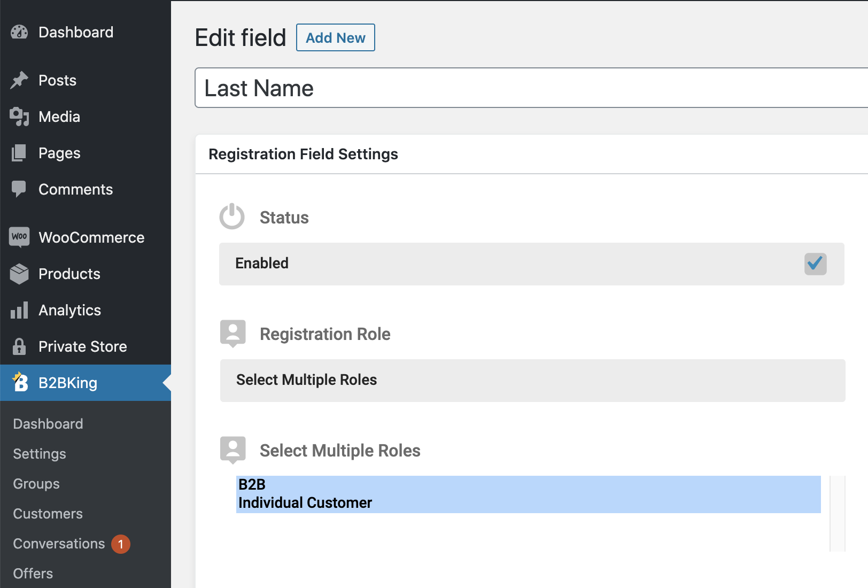Click the roles list scrollbar
The height and width of the screenshot is (588, 868).
pos(838,513)
